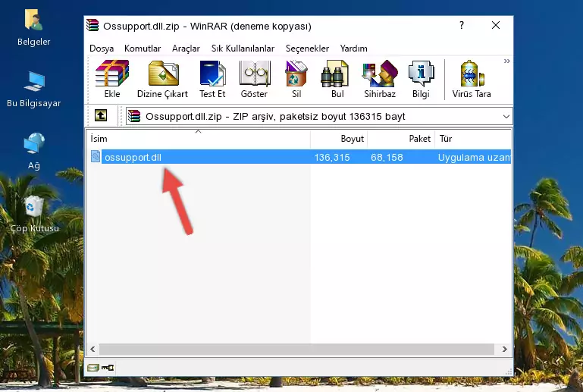Select the Ağ network desktop icon

pyautogui.click(x=34, y=151)
